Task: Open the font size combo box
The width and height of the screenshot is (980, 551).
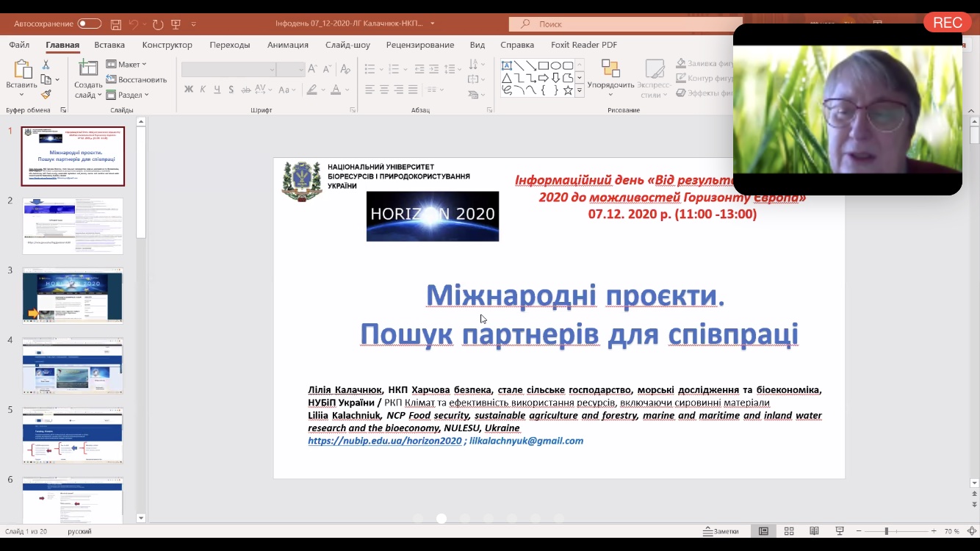Action: click(291, 69)
